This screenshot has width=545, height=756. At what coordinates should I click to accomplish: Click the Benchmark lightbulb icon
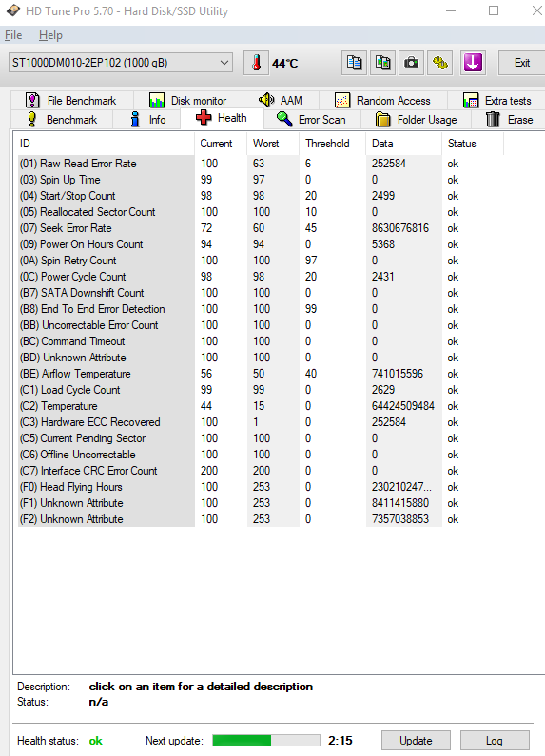coord(31,119)
